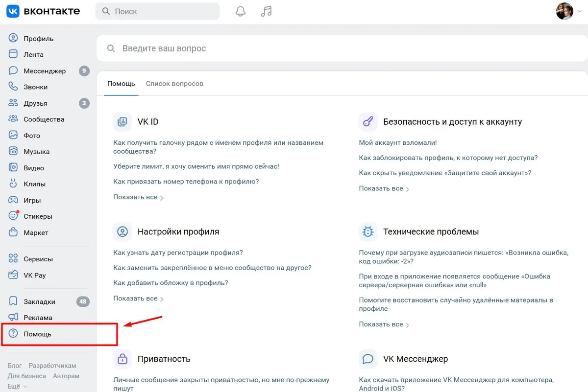Open the Блог footer link

[15, 366]
